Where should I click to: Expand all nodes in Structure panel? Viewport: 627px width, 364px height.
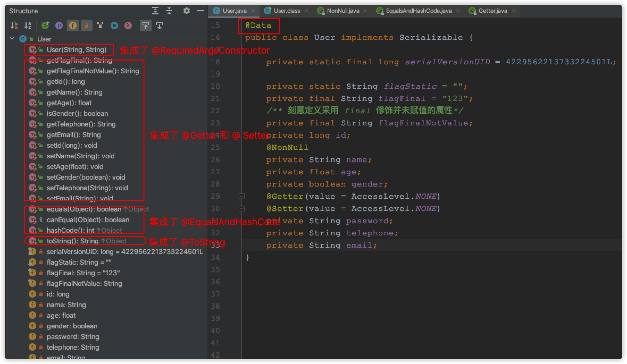point(155,11)
